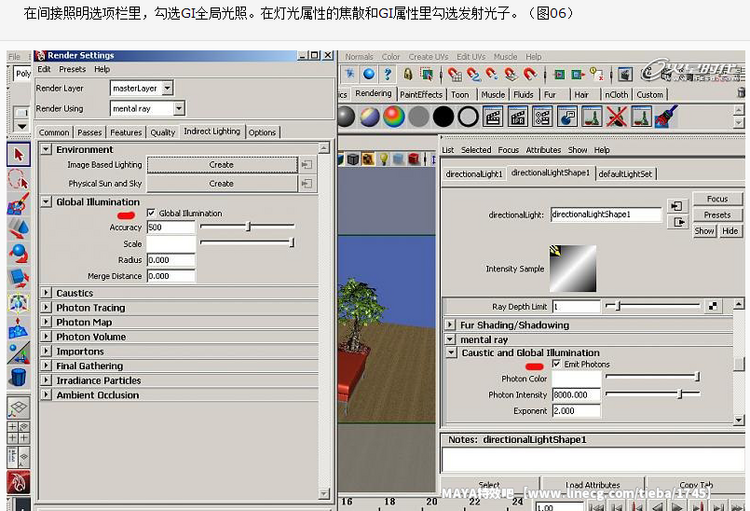Expand the Ambient Occlusion section
The width and height of the screenshot is (750, 511).
46,395
